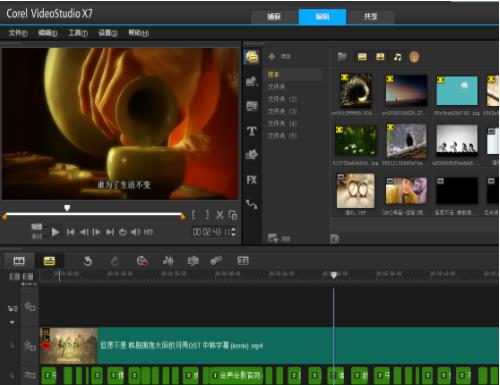Toggle ripple editing lock on title track
500x385 pixels.
point(12,376)
